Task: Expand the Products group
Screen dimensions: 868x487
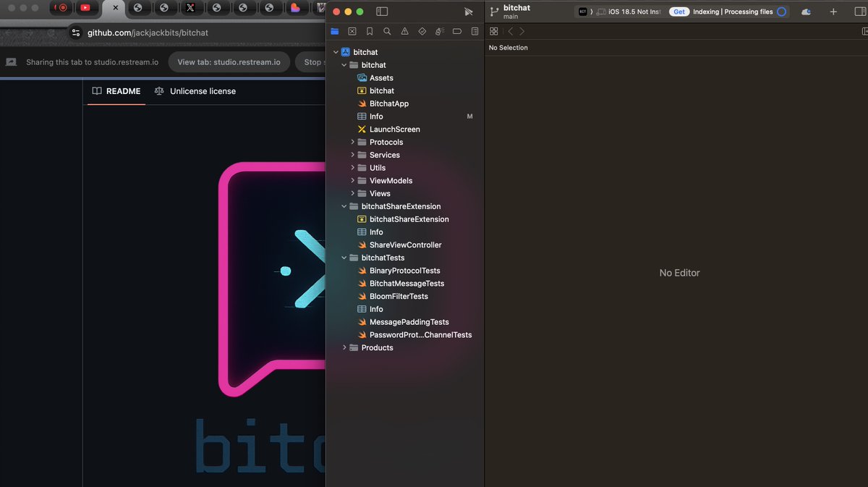Action: click(x=344, y=347)
